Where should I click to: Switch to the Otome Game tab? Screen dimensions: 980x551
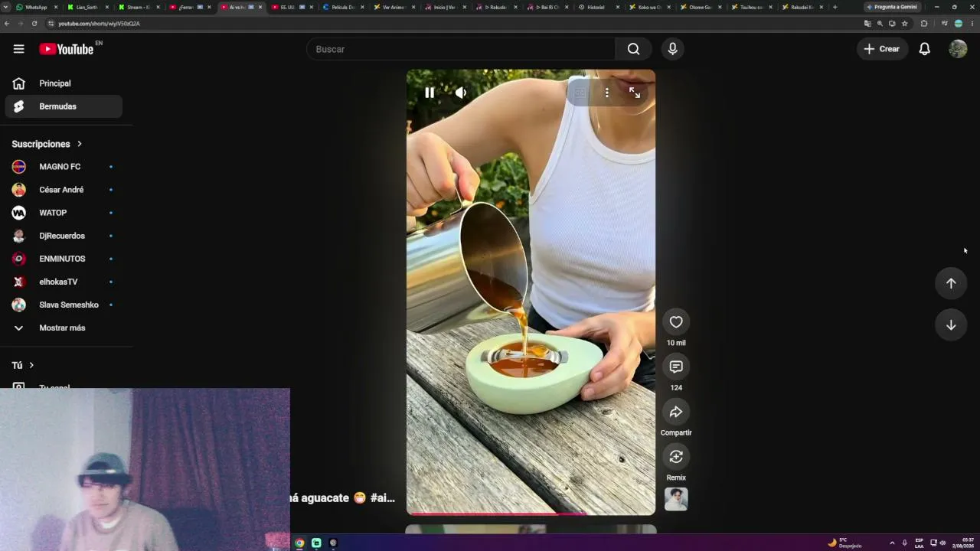(701, 7)
